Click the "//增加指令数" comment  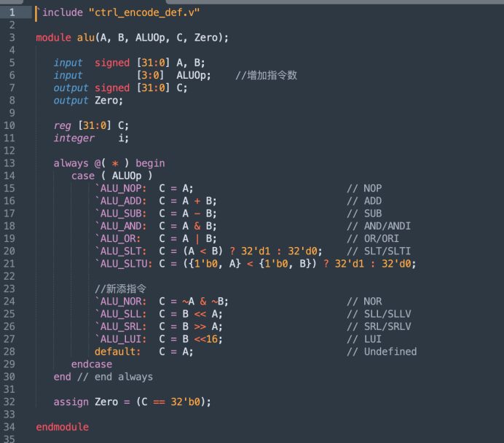tap(266, 75)
